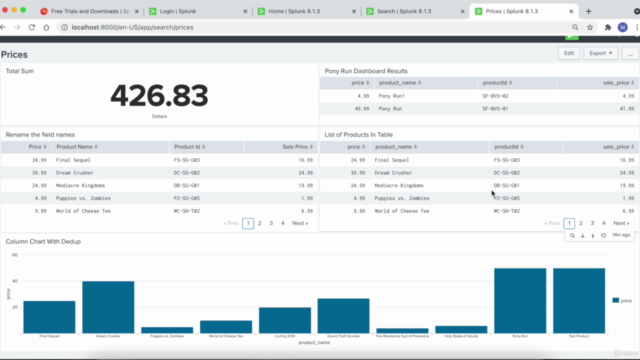This screenshot has height=360, width=640.
Task: Click the price legend color swatch
Action: 616,300
